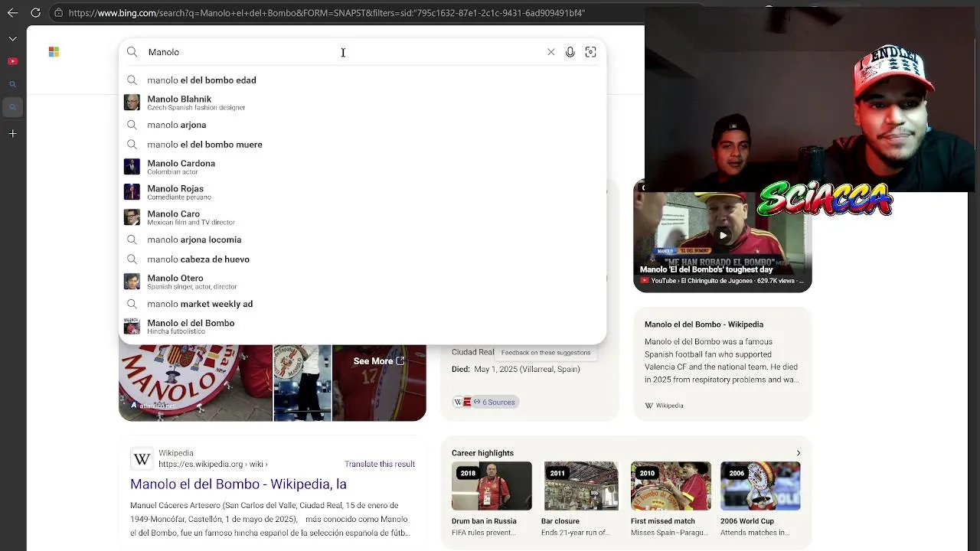980x551 pixels.
Task: Open visual search with the camera icon
Action: [x=590, y=52]
